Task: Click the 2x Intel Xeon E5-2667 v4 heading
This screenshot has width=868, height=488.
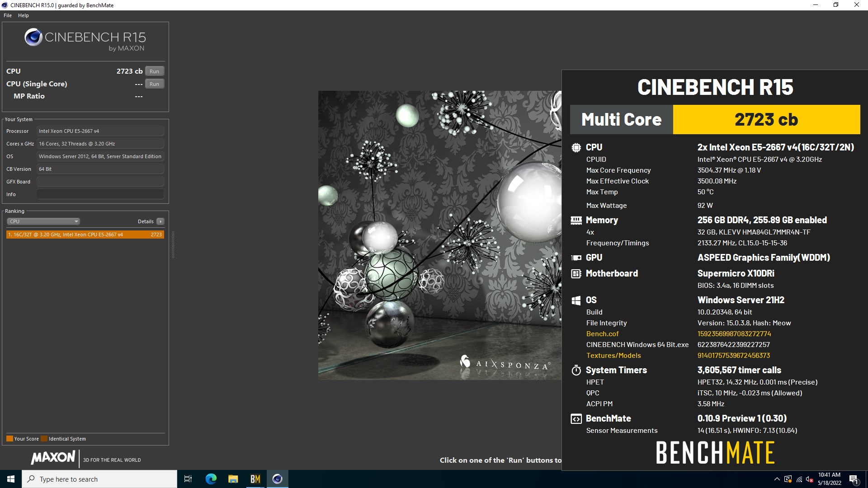Action: point(776,147)
